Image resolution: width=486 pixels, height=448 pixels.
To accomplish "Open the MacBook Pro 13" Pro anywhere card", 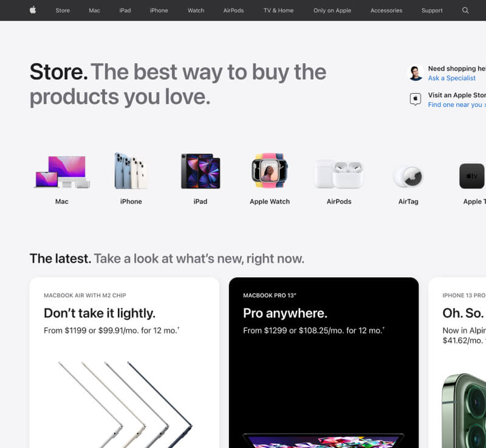I will 324,362.
